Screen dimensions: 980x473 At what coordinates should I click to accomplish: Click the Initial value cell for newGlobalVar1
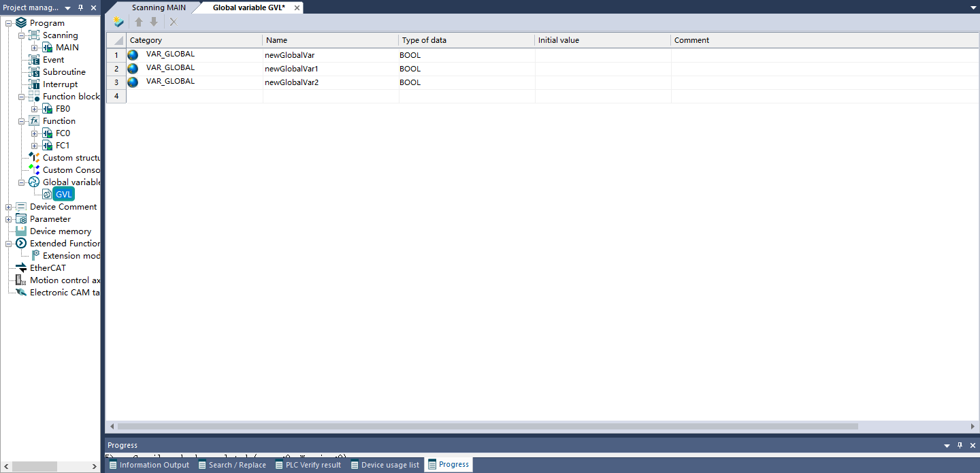tap(602, 69)
